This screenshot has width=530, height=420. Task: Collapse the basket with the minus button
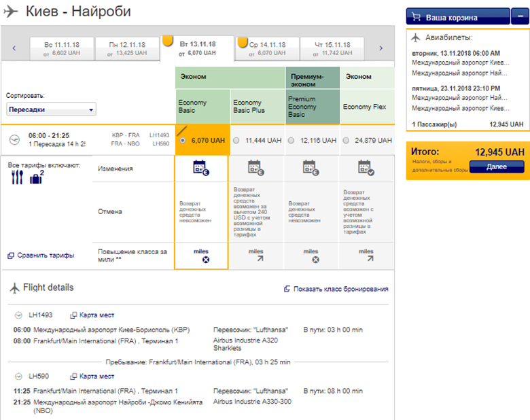click(x=519, y=17)
